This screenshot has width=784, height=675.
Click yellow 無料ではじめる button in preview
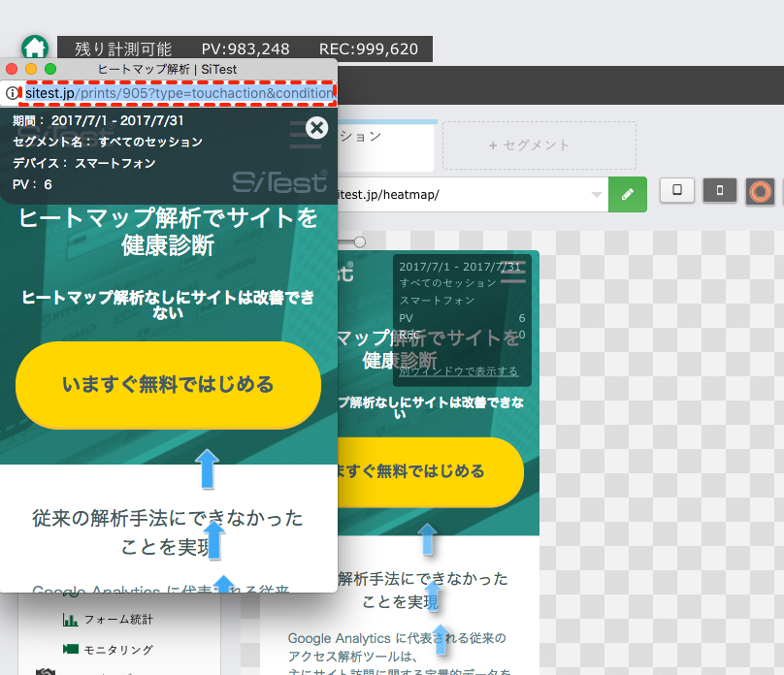pos(431,472)
